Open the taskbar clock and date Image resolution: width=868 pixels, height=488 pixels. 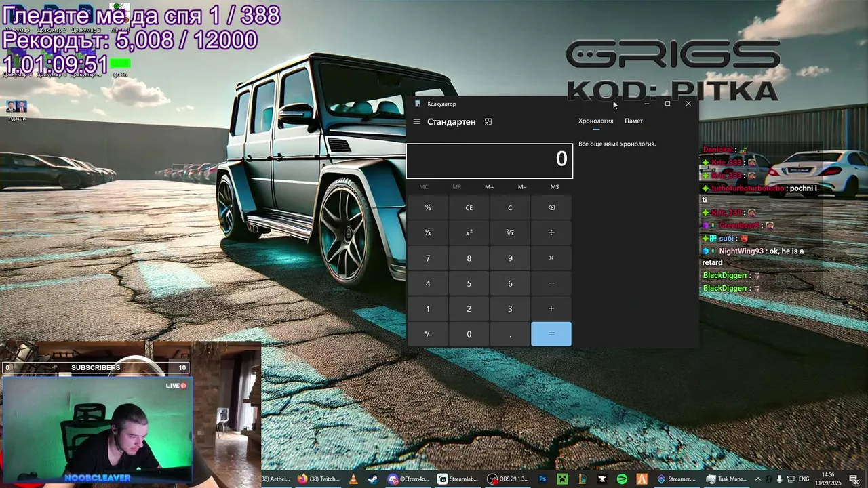828,479
